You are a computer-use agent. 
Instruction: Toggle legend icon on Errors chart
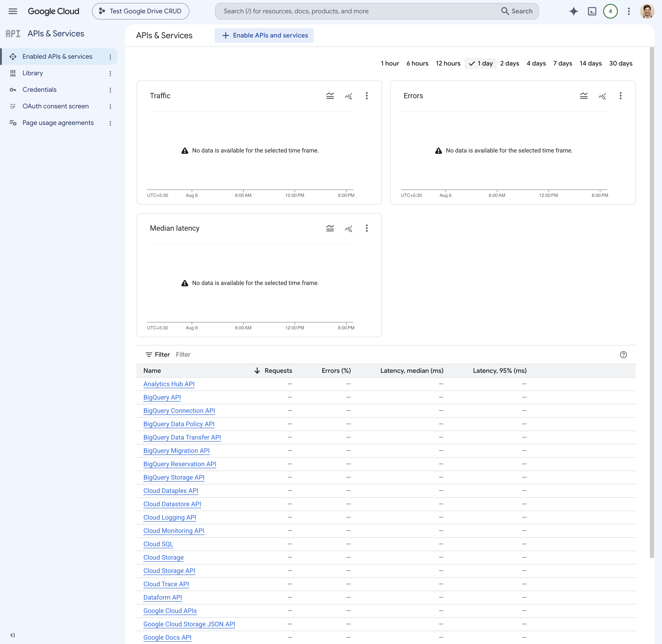click(x=584, y=96)
